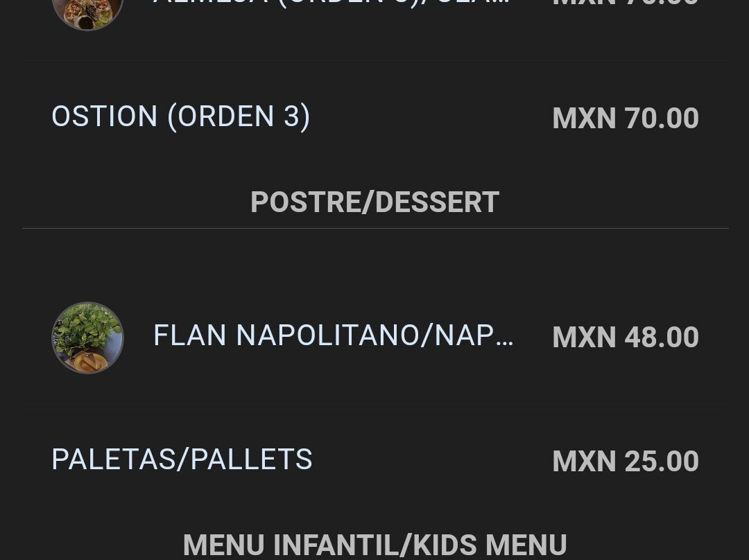749x560 pixels.
Task: Tap the POSTRE/DESSERT section header
Action: pyautogui.click(x=374, y=202)
